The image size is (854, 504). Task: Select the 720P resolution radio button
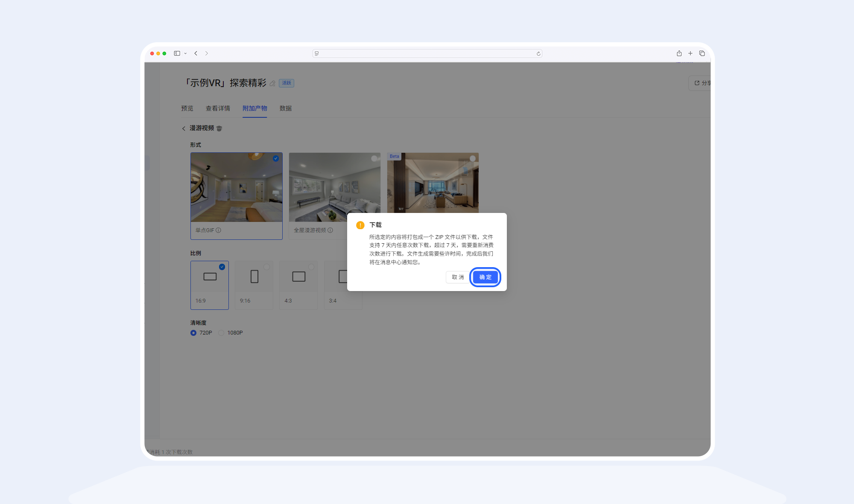193,333
